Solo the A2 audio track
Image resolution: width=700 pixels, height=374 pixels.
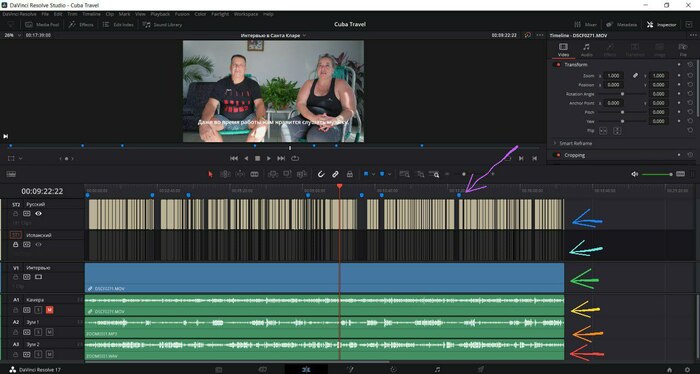(38, 332)
